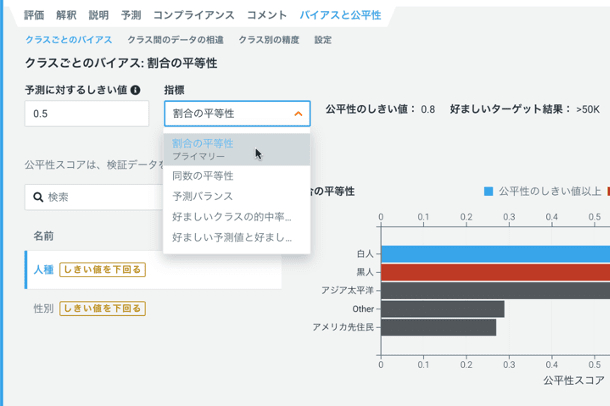
Task: Pick 予測バランス metric option
Action: [202, 196]
